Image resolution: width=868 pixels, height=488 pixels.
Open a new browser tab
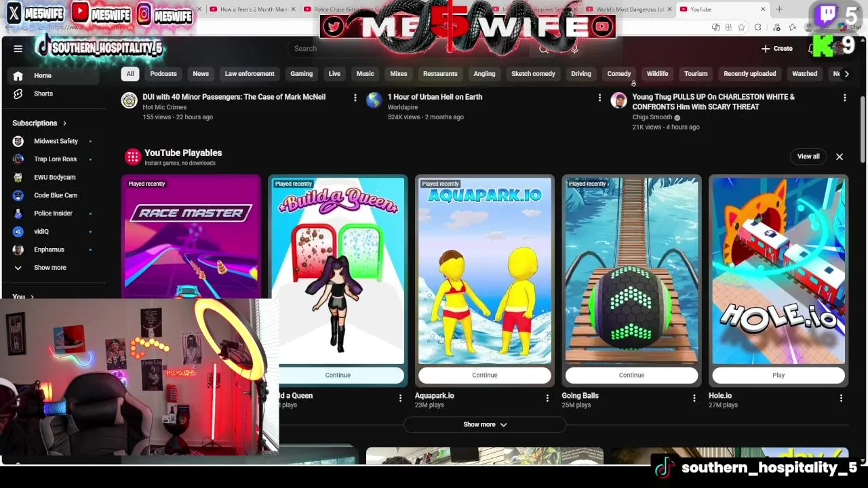(779, 9)
